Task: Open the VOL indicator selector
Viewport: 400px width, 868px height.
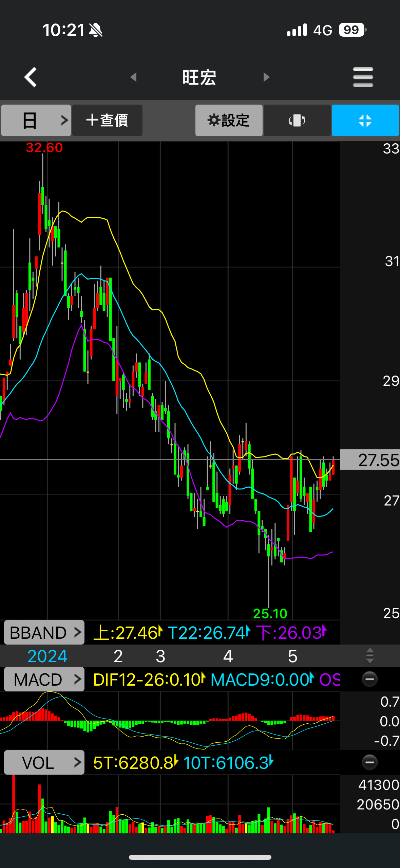Action: pyautogui.click(x=44, y=762)
